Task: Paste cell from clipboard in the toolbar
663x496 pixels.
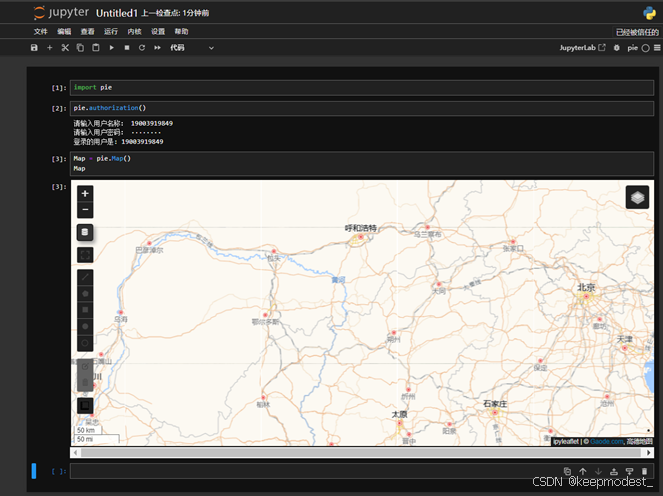Action: pos(96,48)
